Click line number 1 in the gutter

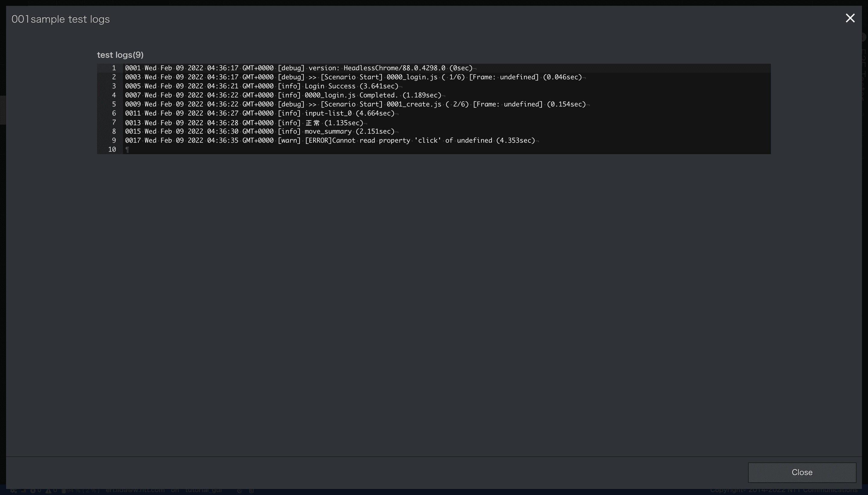114,68
